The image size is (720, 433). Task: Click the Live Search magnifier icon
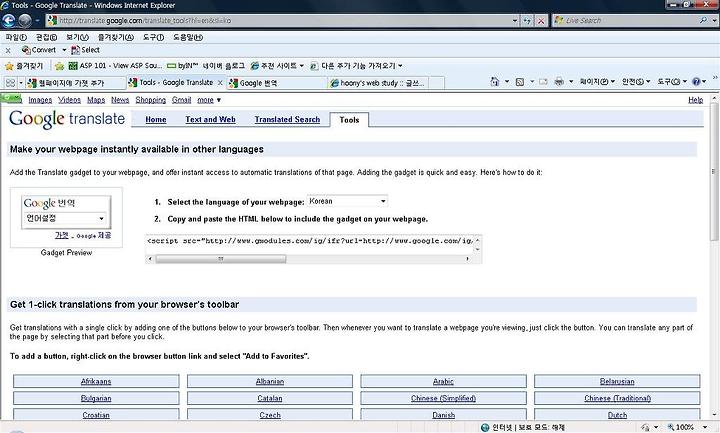(x=703, y=20)
